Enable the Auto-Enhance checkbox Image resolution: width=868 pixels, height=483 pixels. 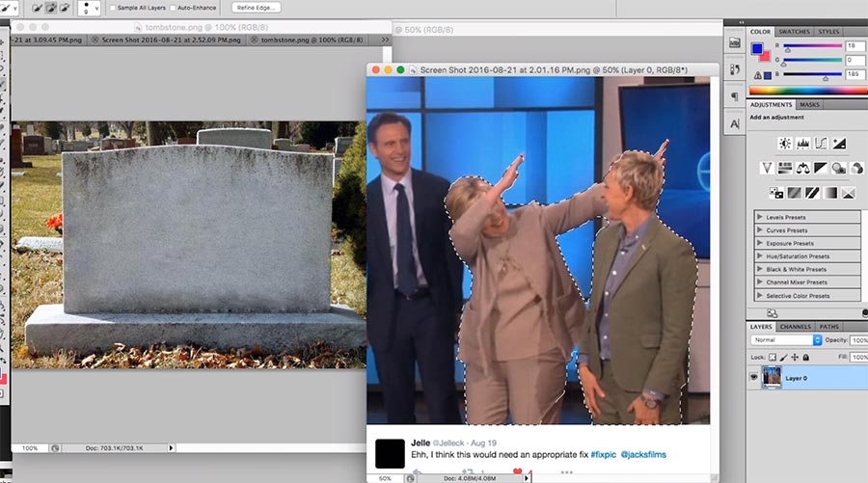tap(173, 8)
